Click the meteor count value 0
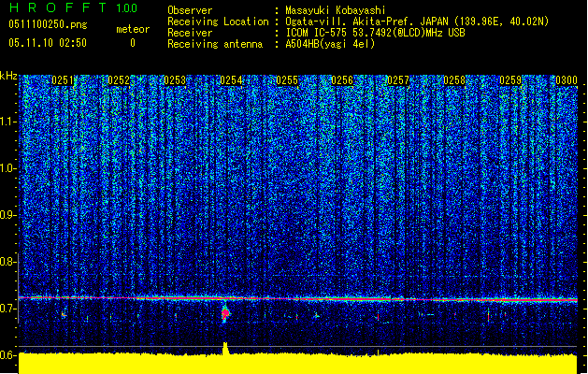The image size is (588, 374). point(133,43)
